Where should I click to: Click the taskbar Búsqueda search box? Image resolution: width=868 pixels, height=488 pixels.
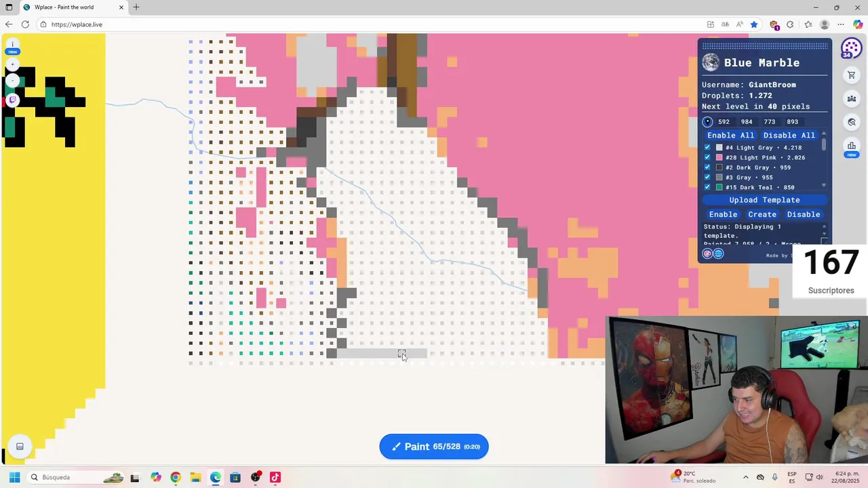[x=76, y=477]
